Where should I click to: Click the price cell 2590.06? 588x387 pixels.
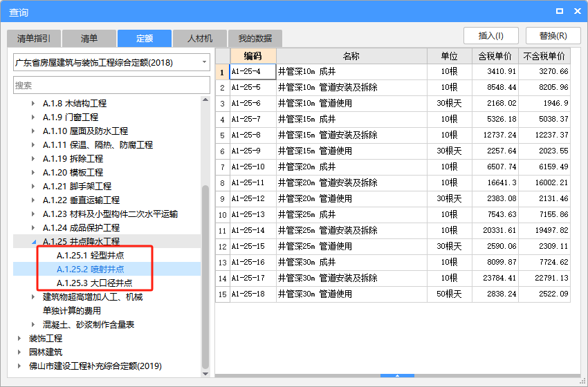(x=495, y=247)
